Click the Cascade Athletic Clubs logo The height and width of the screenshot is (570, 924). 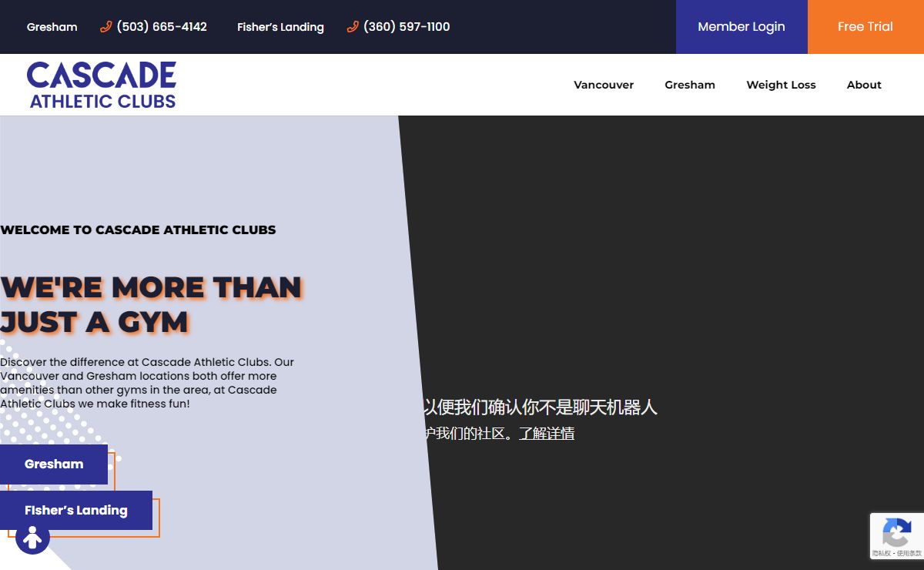[x=102, y=85]
